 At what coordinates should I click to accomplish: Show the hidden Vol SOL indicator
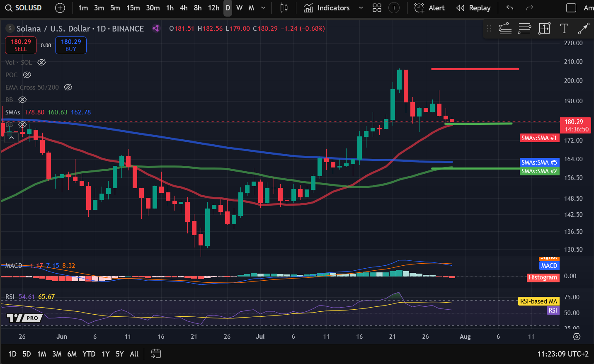click(x=41, y=63)
